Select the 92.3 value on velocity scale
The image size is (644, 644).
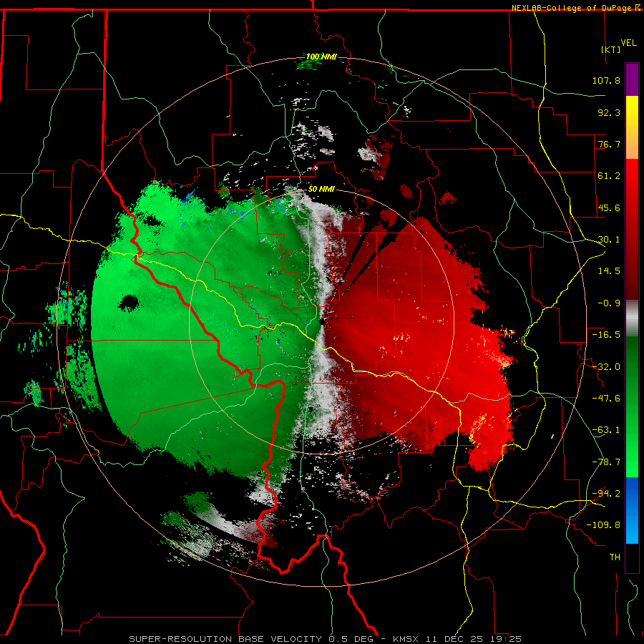(x=609, y=112)
